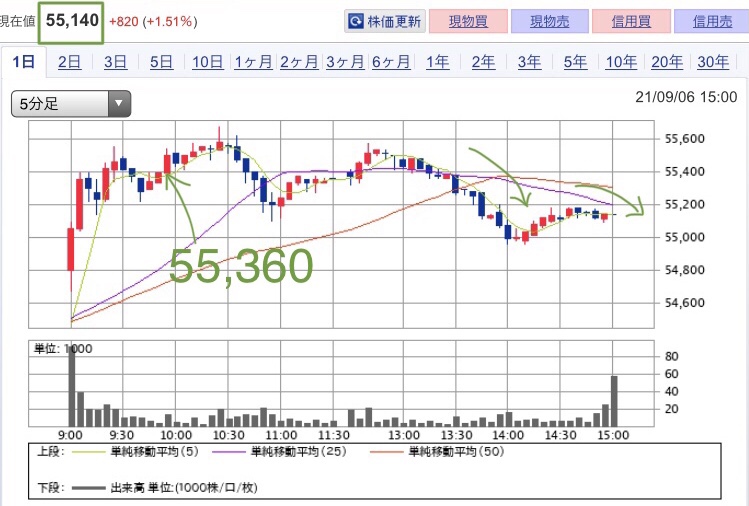Click the current price 55,140 value
Viewport: 749px width, 506px height.
(72, 21)
